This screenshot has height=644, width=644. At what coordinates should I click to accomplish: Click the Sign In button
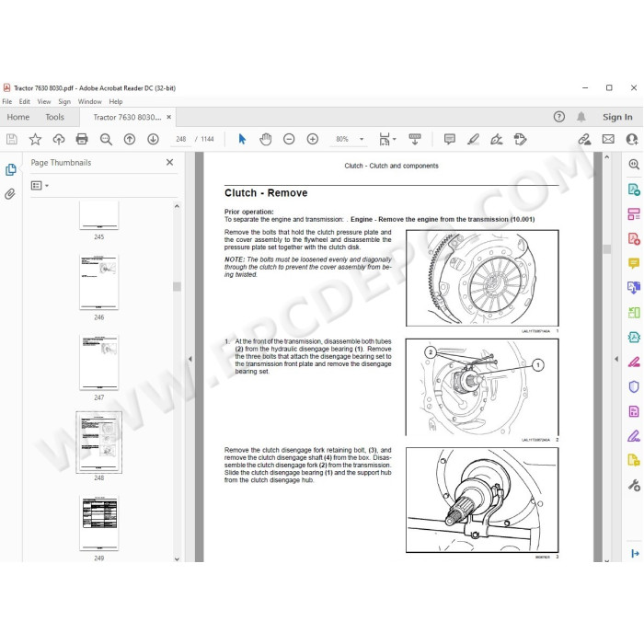pos(617,117)
